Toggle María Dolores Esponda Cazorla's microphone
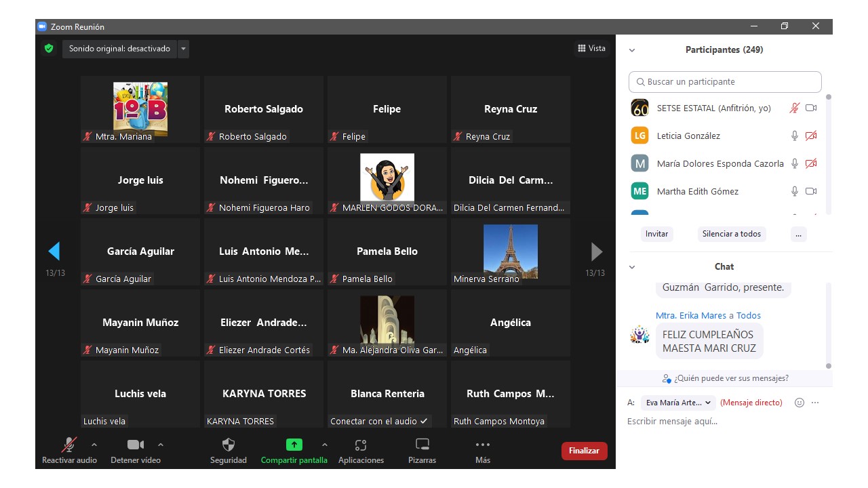Image resolution: width=868 pixels, height=488 pixels. [795, 163]
